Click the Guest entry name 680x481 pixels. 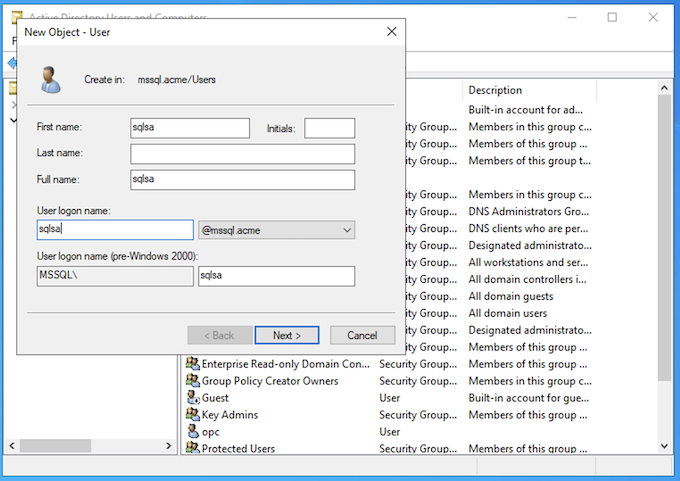(215, 398)
